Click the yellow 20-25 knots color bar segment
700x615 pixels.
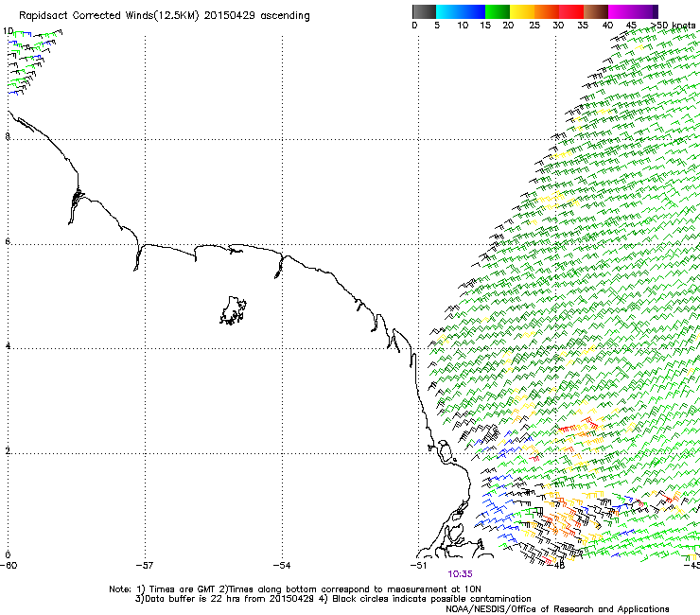pyautogui.click(x=522, y=11)
